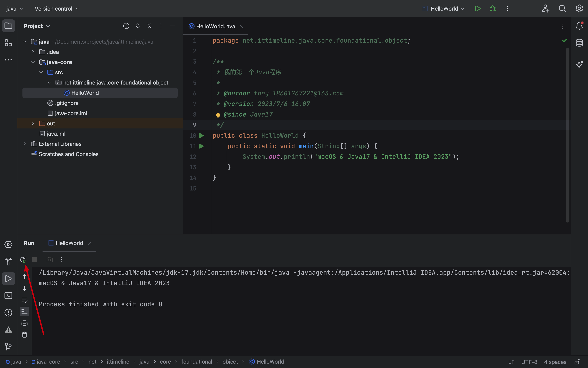Image resolution: width=588 pixels, height=368 pixels.
Task: Toggle Run tool window sidebar button
Action: (x=8, y=278)
